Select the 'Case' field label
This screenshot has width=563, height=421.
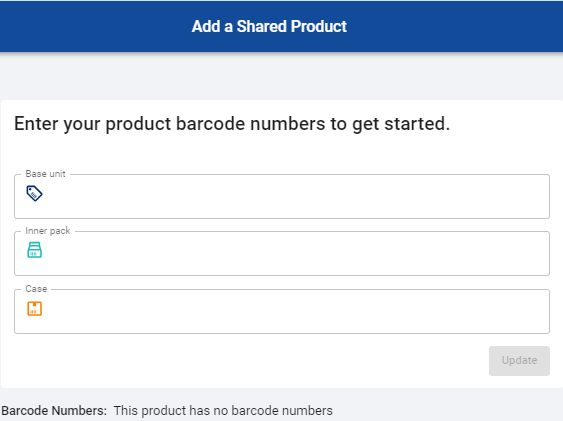[36, 289]
